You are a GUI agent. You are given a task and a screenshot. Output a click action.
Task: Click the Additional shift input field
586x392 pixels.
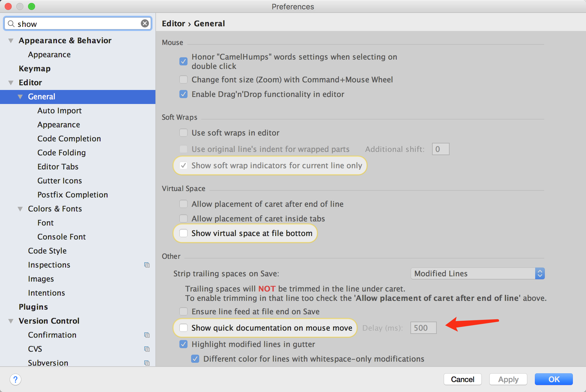pos(441,149)
